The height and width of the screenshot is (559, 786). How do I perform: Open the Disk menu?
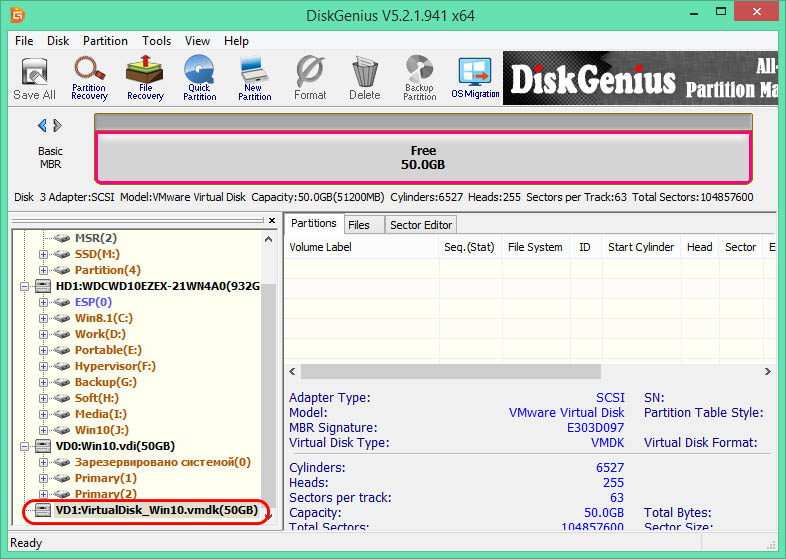[x=58, y=41]
